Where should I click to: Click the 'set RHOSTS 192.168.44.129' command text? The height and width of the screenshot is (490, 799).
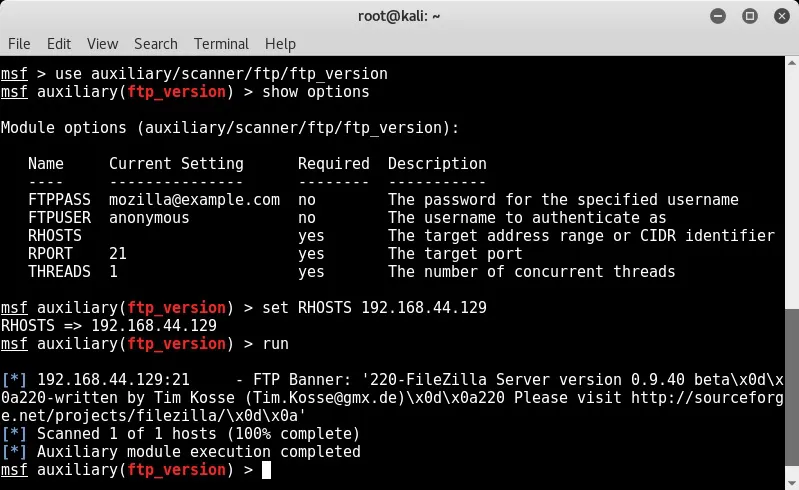[x=374, y=308]
